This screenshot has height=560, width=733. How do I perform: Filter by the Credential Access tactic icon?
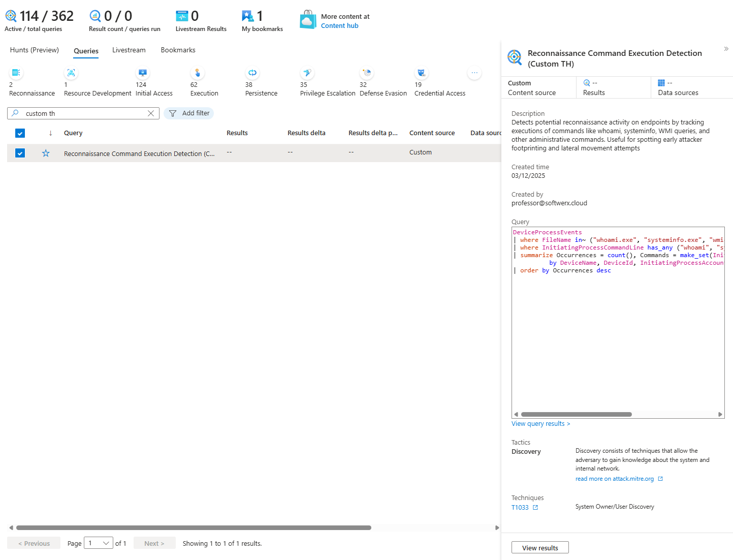[x=422, y=73]
